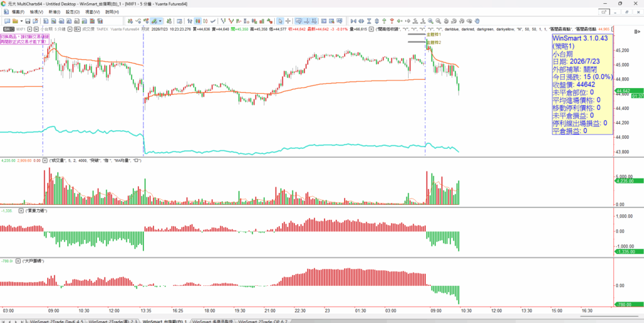Click the zoom in magnifier icon
The height and width of the screenshot is (323, 644).
tap(430, 21)
